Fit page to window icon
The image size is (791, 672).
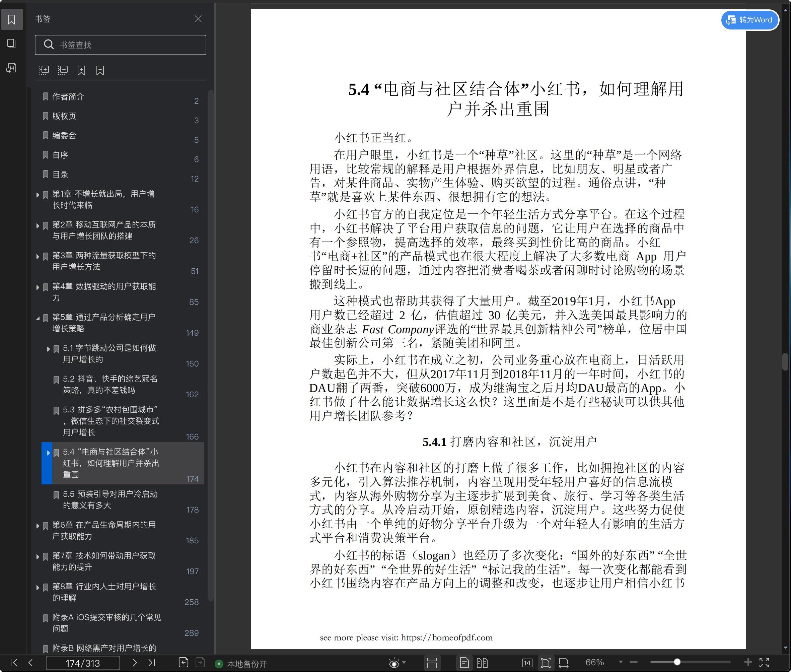[546, 663]
